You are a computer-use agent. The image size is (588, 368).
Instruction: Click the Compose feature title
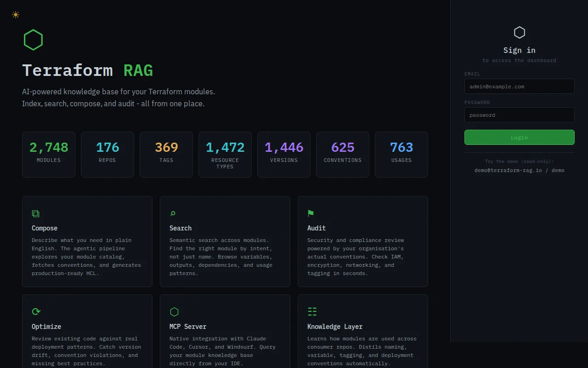tap(45, 228)
